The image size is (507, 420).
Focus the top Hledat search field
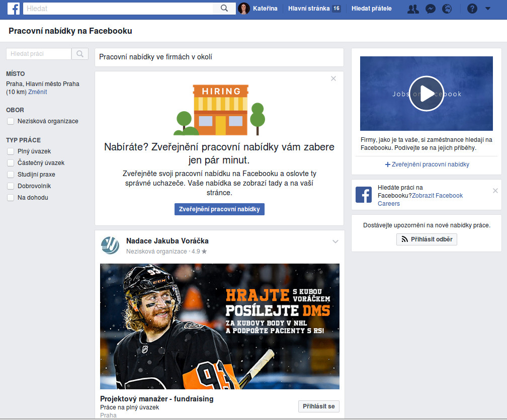pos(118,9)
